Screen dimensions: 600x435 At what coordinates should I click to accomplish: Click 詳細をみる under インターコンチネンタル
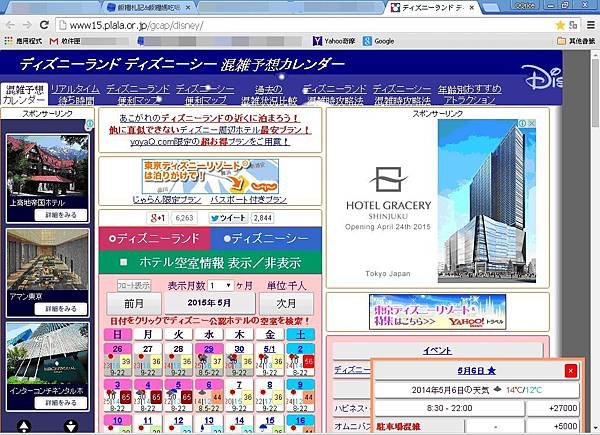click(61, 403)
